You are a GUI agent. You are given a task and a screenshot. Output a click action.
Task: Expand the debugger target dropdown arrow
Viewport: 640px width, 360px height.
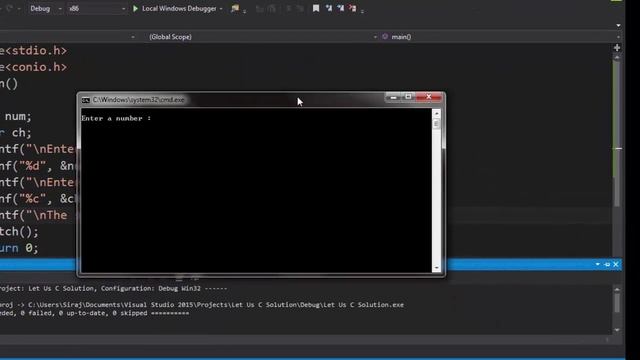[x=221, y=9]
